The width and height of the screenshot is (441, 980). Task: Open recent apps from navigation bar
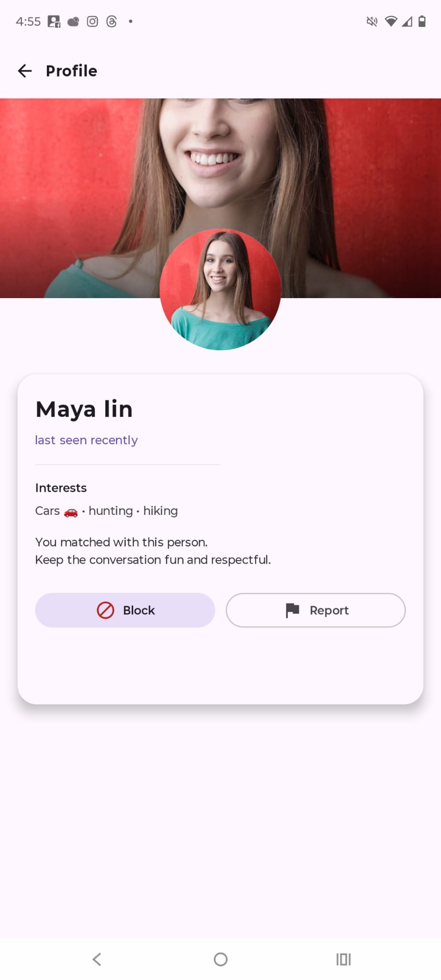pyautogui.click(x=343, y=959)
